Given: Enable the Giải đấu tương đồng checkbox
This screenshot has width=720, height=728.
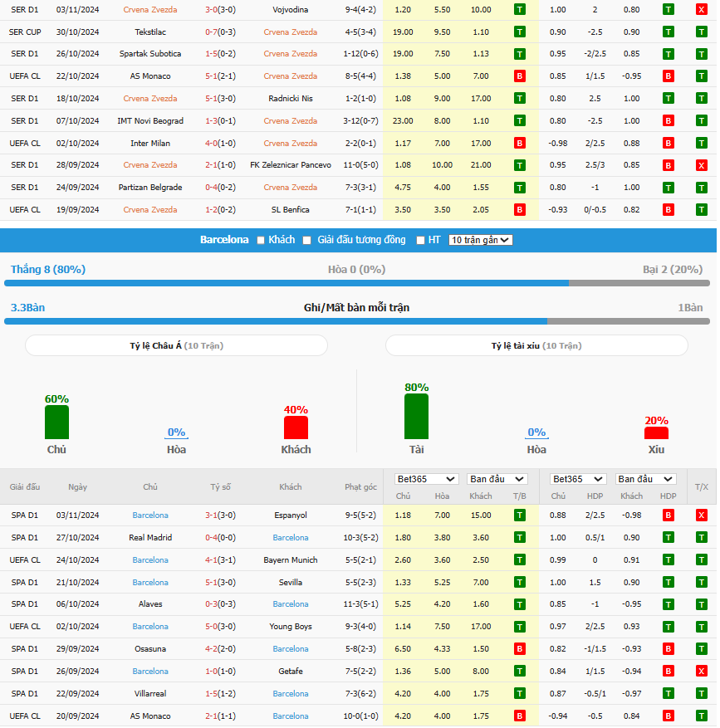Looking at the screenshot, I should point(306,241).
